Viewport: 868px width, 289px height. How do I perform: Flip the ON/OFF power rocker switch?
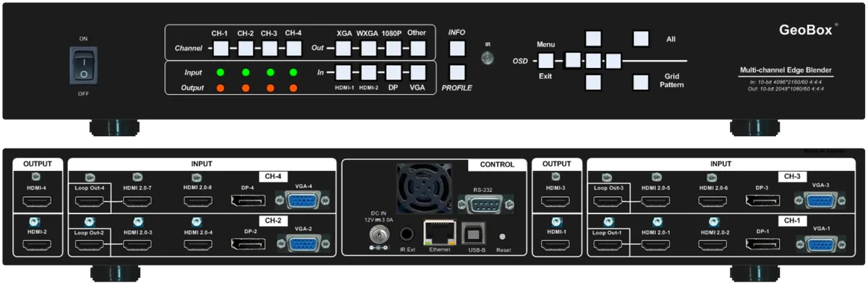pos(85,66)
